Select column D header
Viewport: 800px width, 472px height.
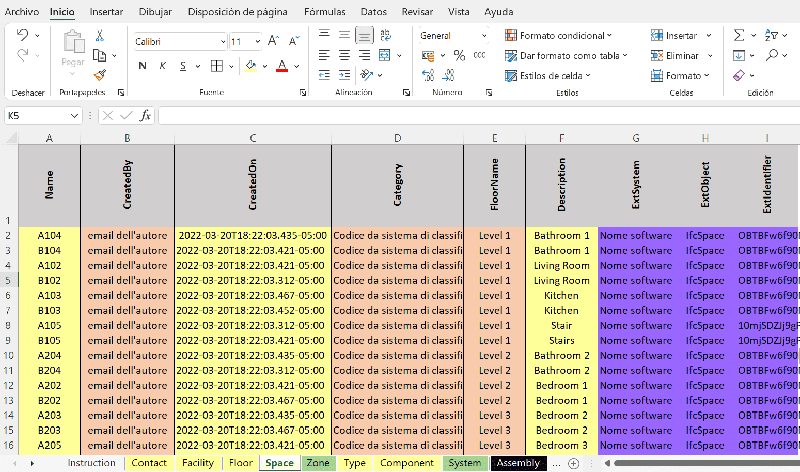click(x=397, y=138)
